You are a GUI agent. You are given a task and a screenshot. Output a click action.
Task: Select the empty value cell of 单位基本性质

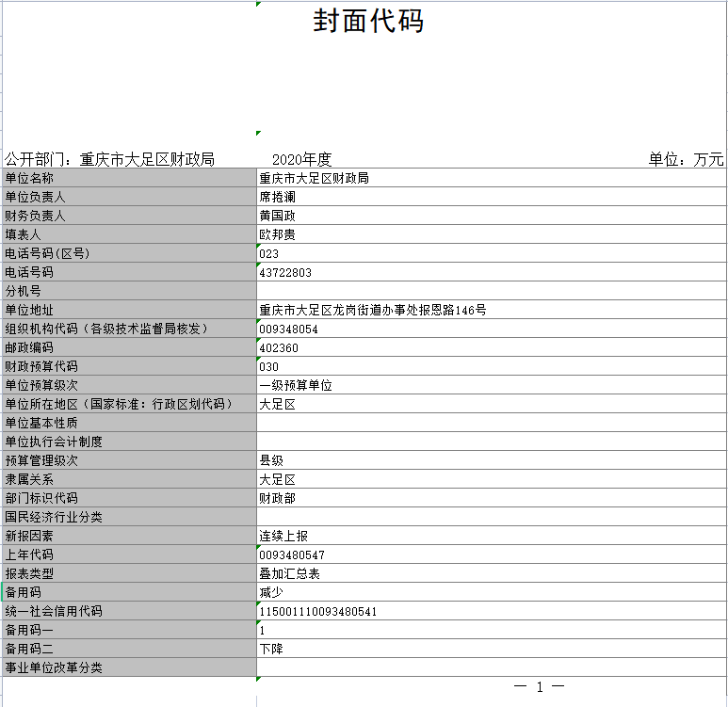492,423
